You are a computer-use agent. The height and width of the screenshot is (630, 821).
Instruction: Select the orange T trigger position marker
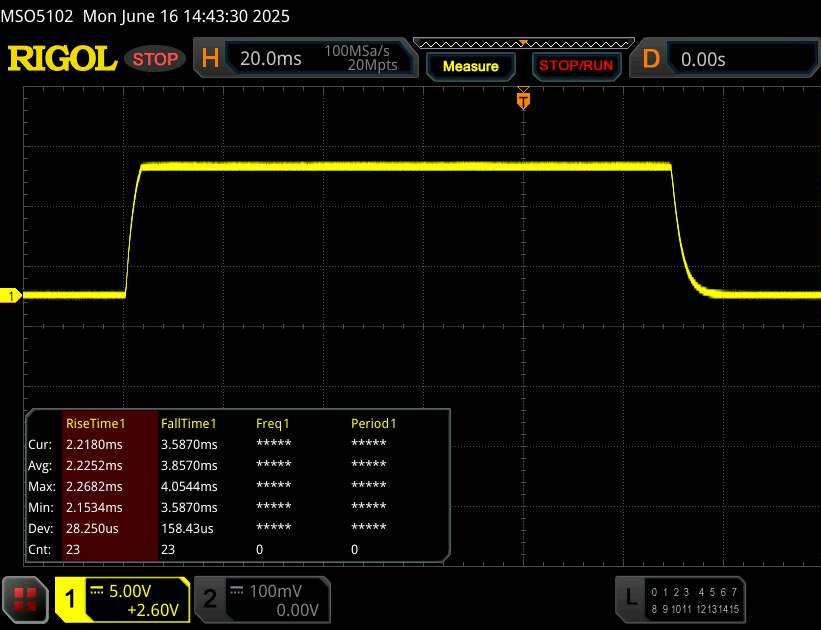click(523, 100)
